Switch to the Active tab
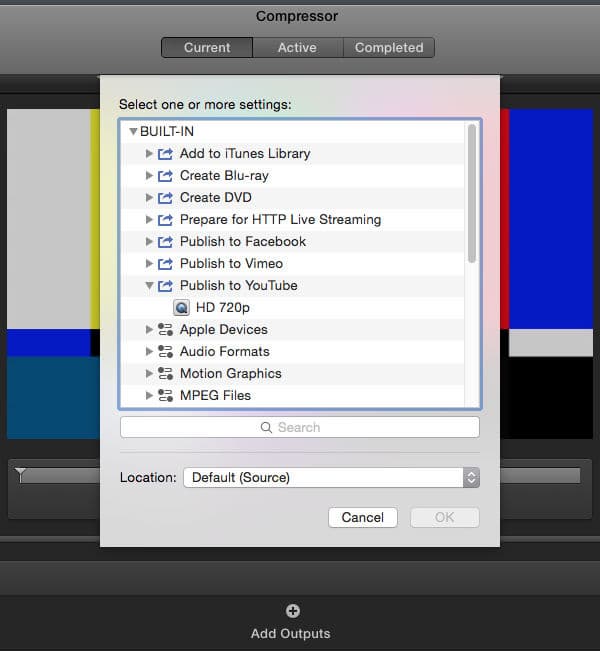This screenshot has width=600, height=651. pyautogui.click(x=298, y=48)
